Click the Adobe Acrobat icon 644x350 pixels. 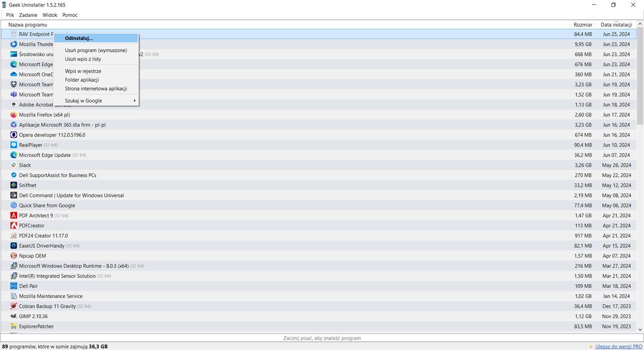coord(14,105)
